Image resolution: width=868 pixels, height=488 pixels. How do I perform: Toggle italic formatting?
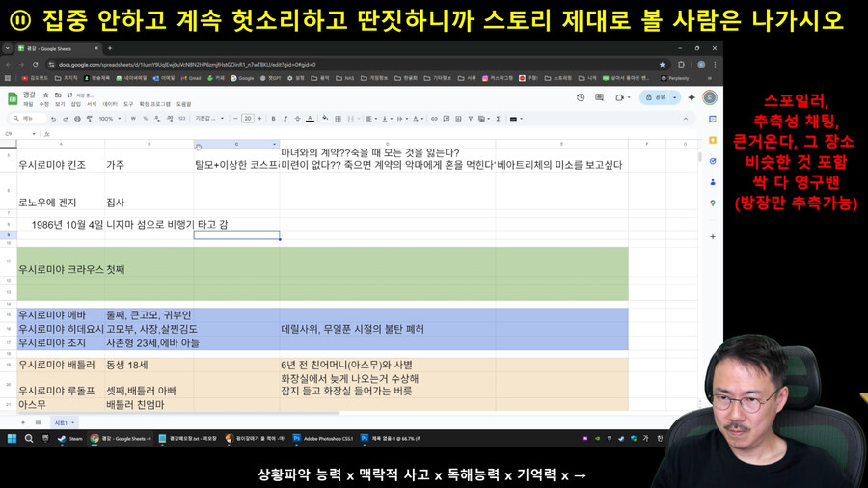pyautogui.click(x=285, y=119)
